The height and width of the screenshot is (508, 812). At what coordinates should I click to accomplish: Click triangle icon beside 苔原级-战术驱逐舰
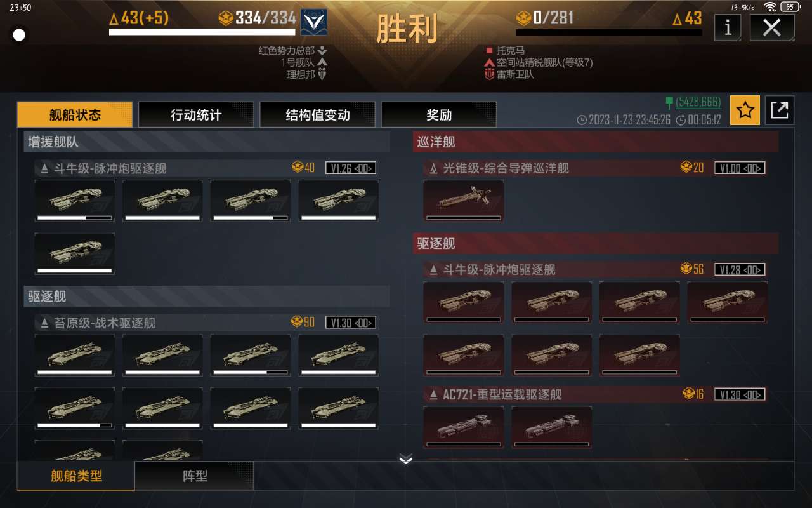tap(44, 323)
